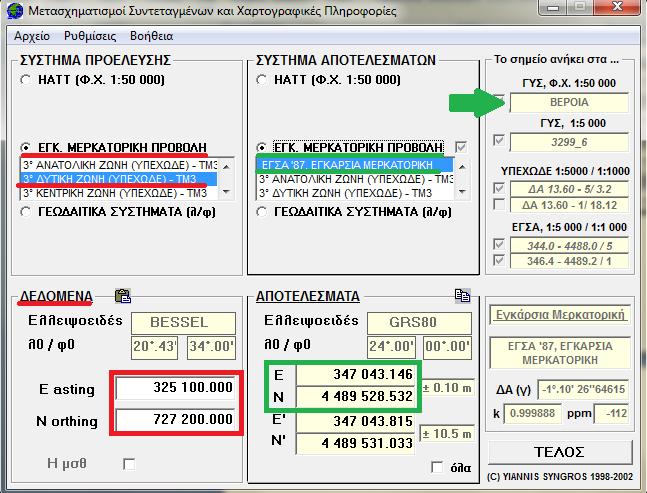Screen dimensions: 647x493
Task: Click the ppm value -112
Action: point(612,413)
